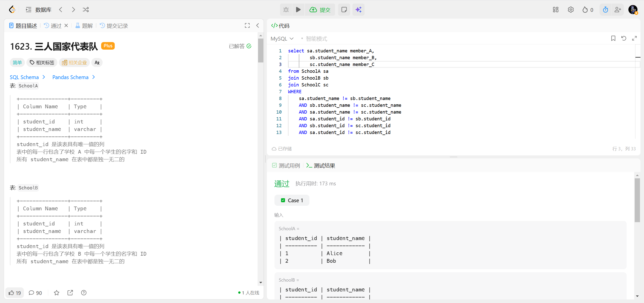This screenshot has height=303, width=644.
Task: Bookmark the code in editor toolbar
Action: [613, 38]
